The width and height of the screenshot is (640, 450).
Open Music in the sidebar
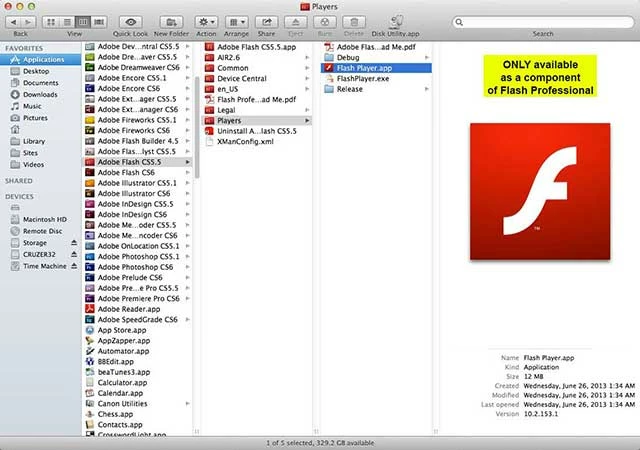(x=32, y=106)
